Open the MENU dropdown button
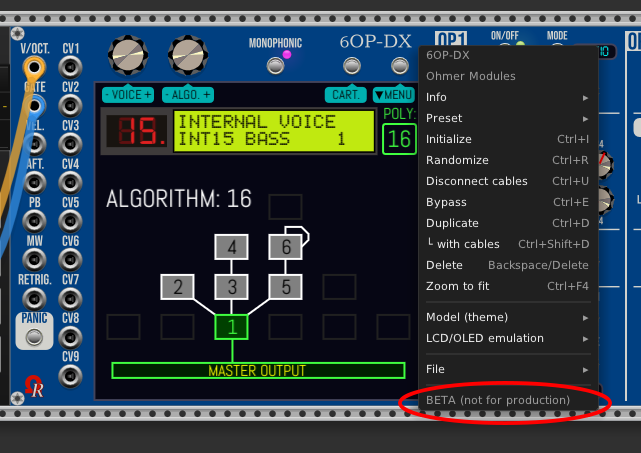This screenshot has height=453, width=641. click(394, 95)
